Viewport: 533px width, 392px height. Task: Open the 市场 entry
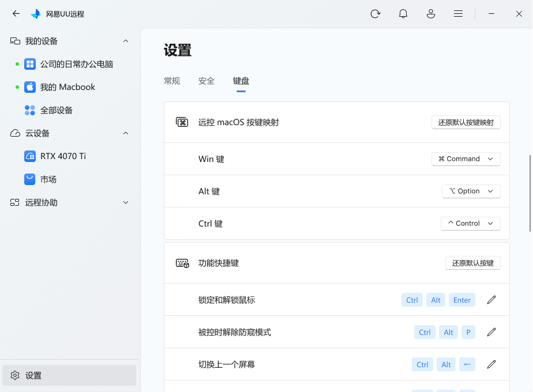[x=48, y=179]
